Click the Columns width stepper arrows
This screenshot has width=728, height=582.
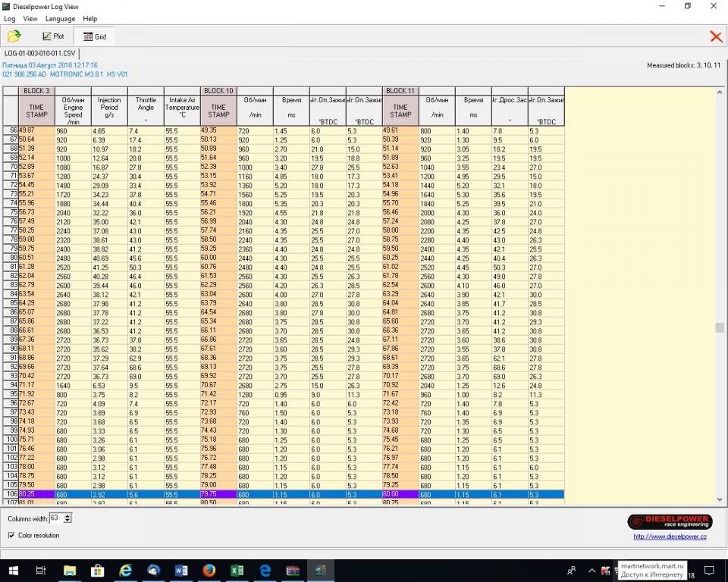click(x=68, y=518)
